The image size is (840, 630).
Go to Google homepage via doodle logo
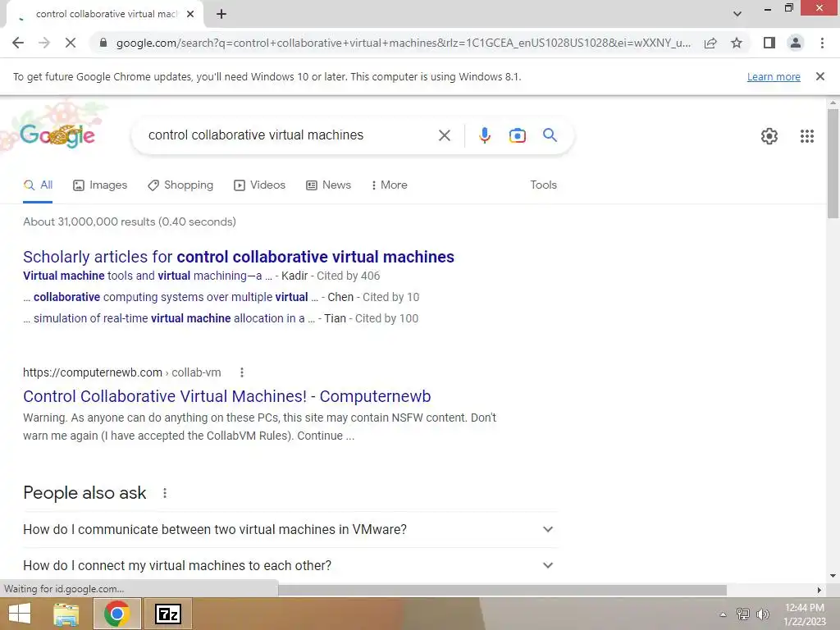(57, 135)
